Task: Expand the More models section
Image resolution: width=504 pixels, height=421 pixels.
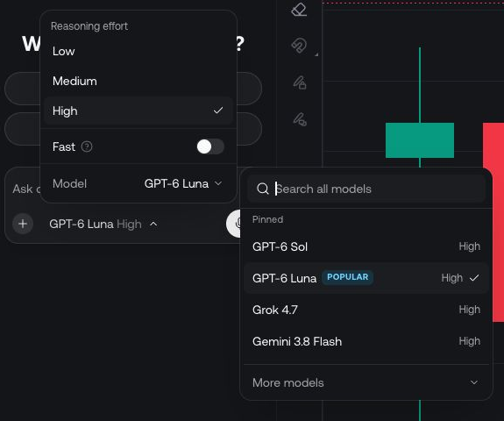Action: [366, 382]
